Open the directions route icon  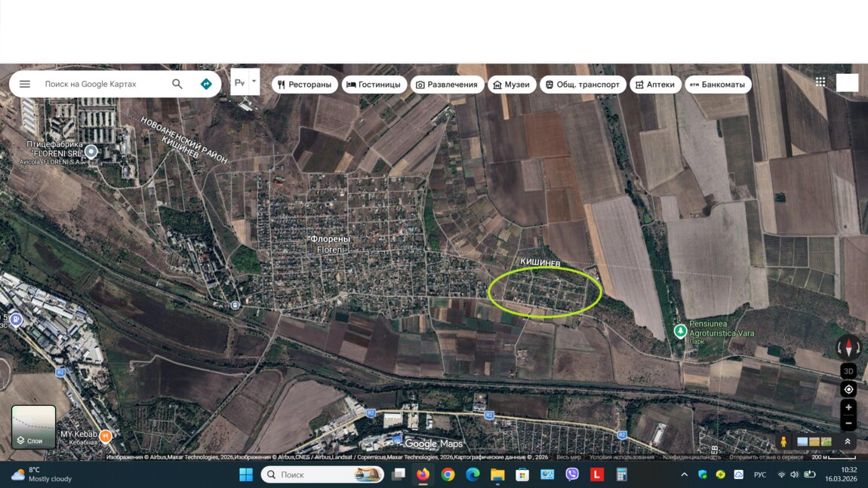coord(206,84)
